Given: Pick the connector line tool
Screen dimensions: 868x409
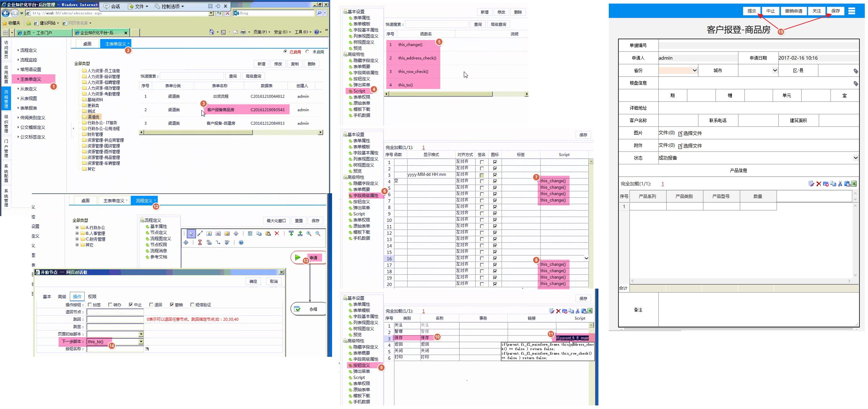Looking at the screenshot, I should (200, 234).
